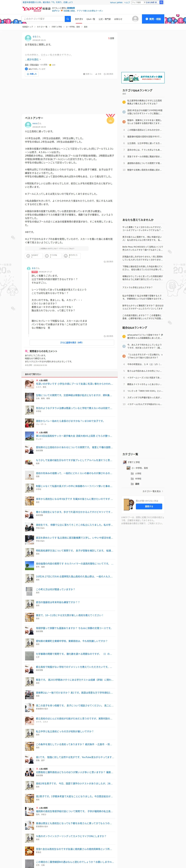
Task: Click 子育てと学校 in breadcrumb
Action: pos(57,27)
